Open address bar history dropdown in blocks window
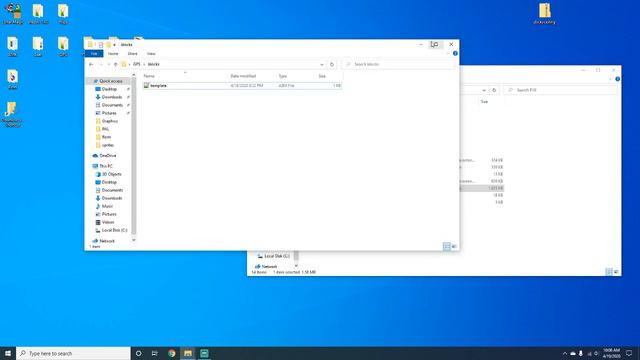The height and width of the screenshot is (360, 640). 322,64
